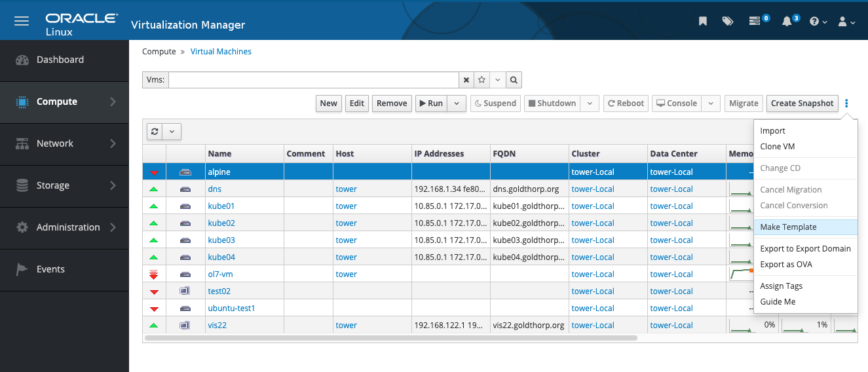
Task: Click the search magnifier button
Action: point(514,80)
